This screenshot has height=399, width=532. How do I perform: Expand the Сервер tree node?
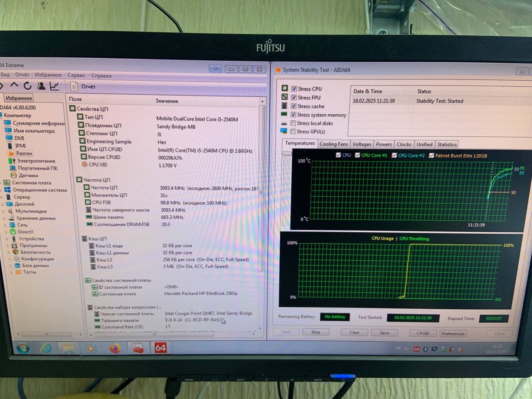(x=2, y=197)
